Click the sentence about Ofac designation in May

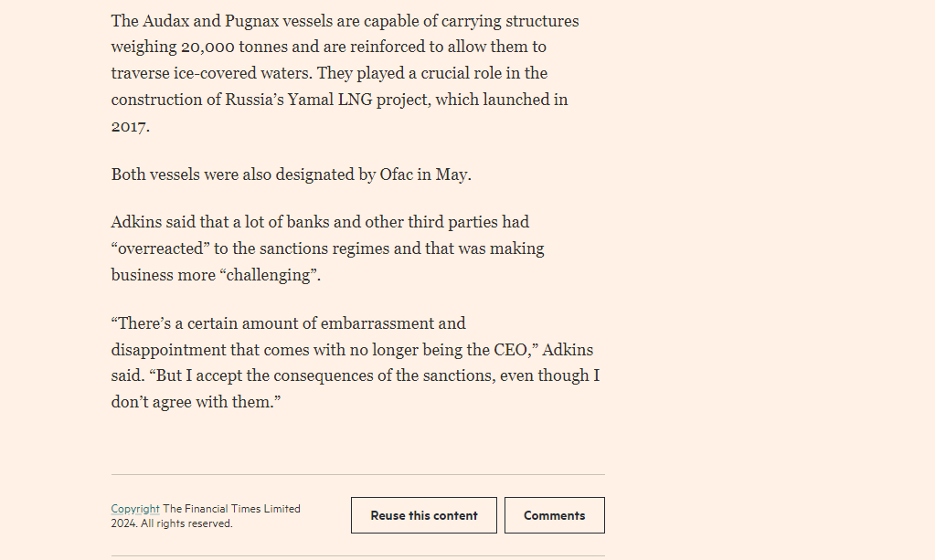pyautogui.click(x=291, y=174)
